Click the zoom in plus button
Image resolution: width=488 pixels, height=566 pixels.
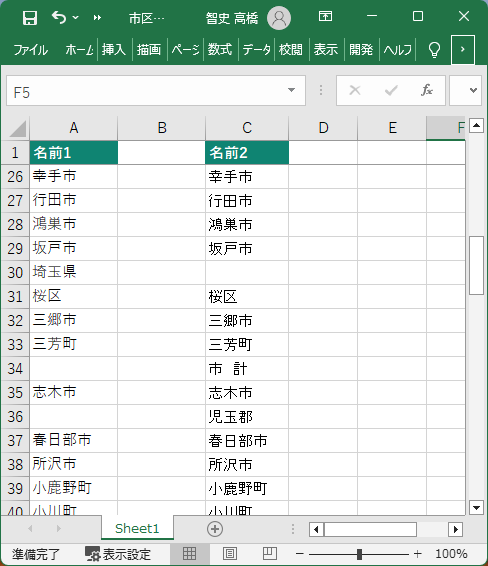(x=418, y=553)
